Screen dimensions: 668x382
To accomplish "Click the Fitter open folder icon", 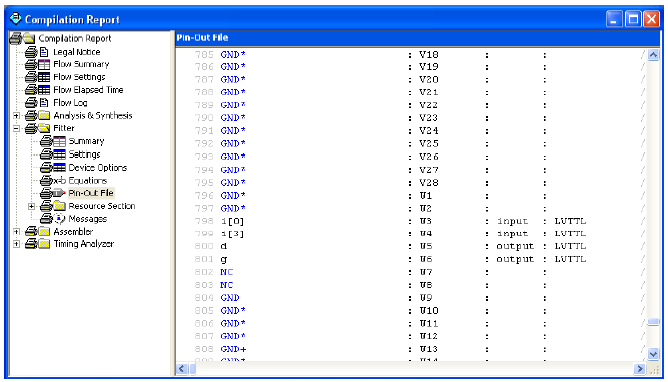I will point(44,128).
